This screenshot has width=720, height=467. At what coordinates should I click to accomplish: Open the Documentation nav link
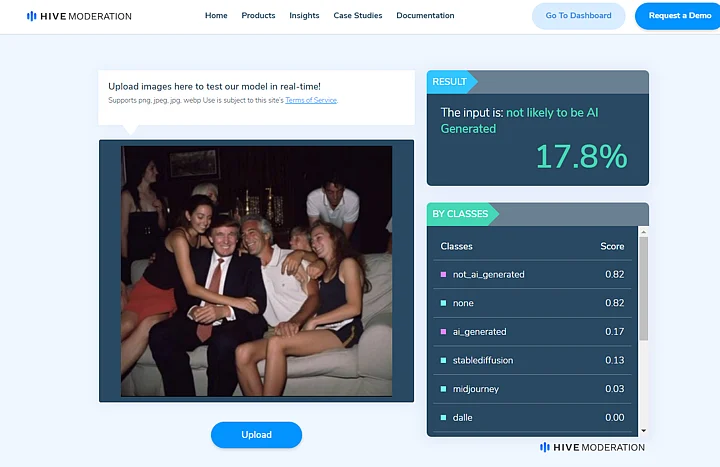pyautogui.click(x=425, y=16)
